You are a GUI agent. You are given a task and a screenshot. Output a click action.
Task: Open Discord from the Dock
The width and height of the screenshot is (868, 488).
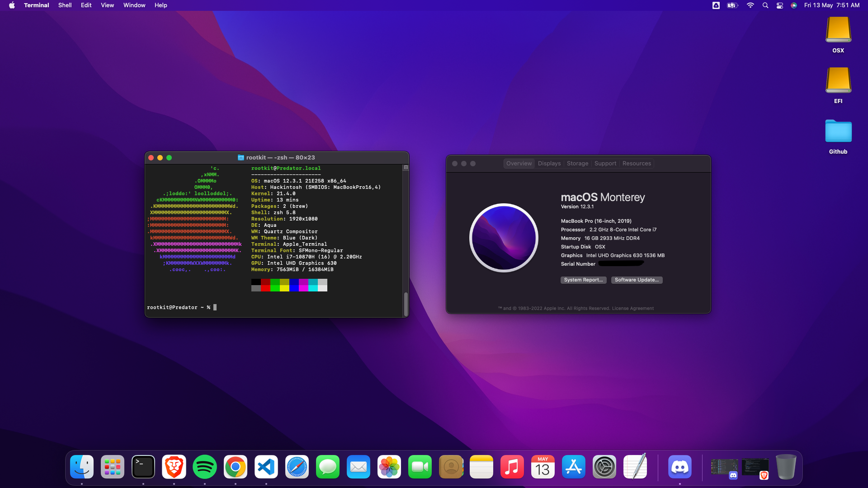(680, 467)
